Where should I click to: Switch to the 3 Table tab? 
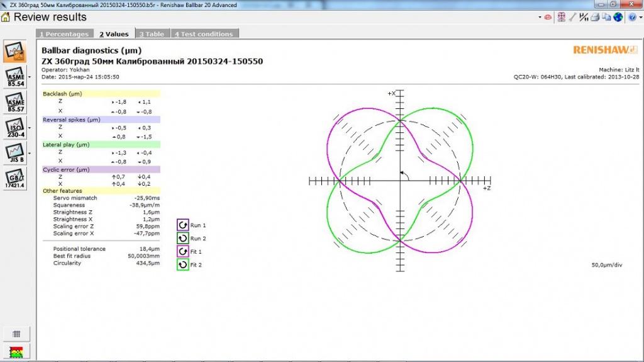[152, 34]
